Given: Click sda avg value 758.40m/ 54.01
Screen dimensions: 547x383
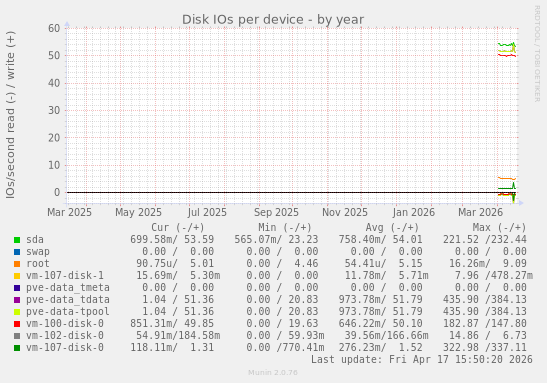Looking at the screenshot, I should pyautogui.click(x=381, y=240).
